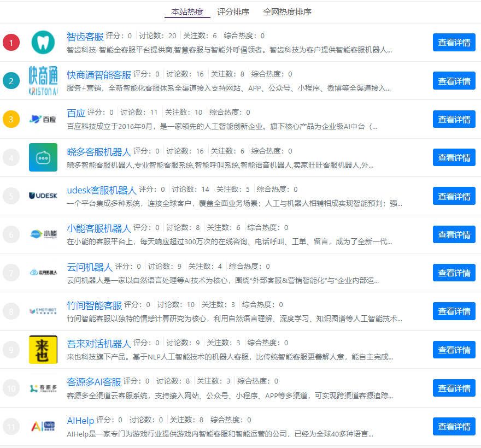
Task: Switch to the 本站热度 tab
Action: click(x=187, y=12)
